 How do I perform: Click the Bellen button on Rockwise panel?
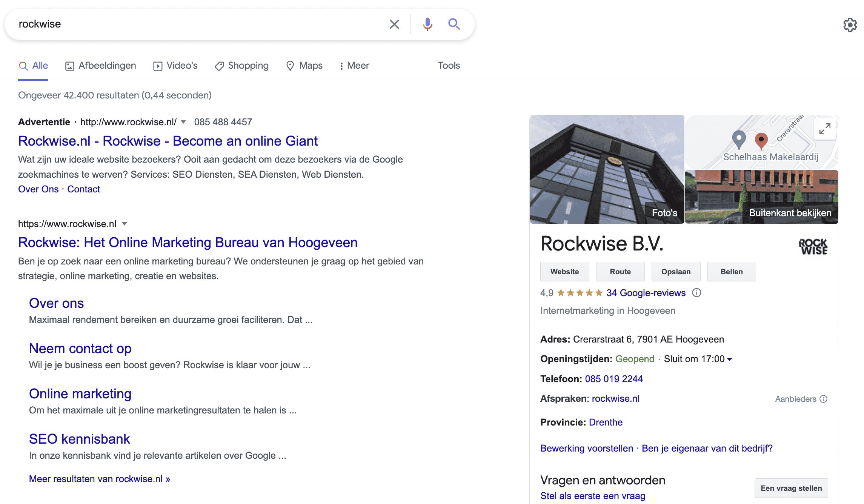point(732,271)
